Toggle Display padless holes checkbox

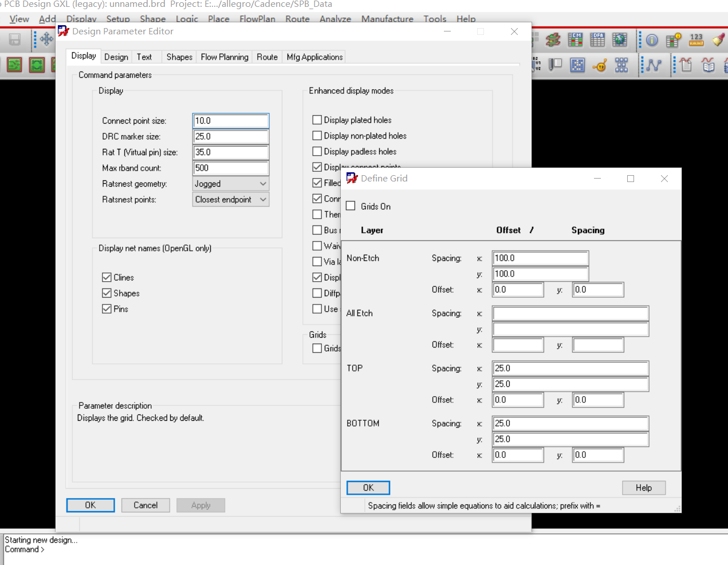[x=317, y=152]
